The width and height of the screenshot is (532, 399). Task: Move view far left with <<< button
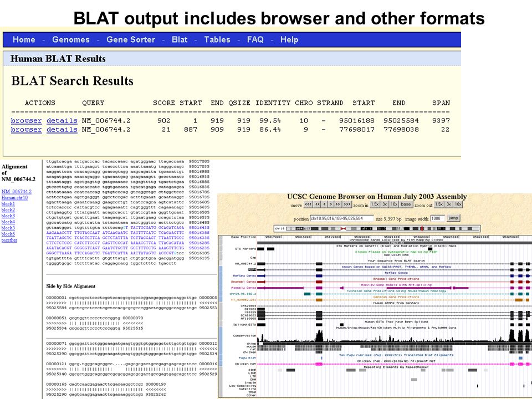(308, 204)
